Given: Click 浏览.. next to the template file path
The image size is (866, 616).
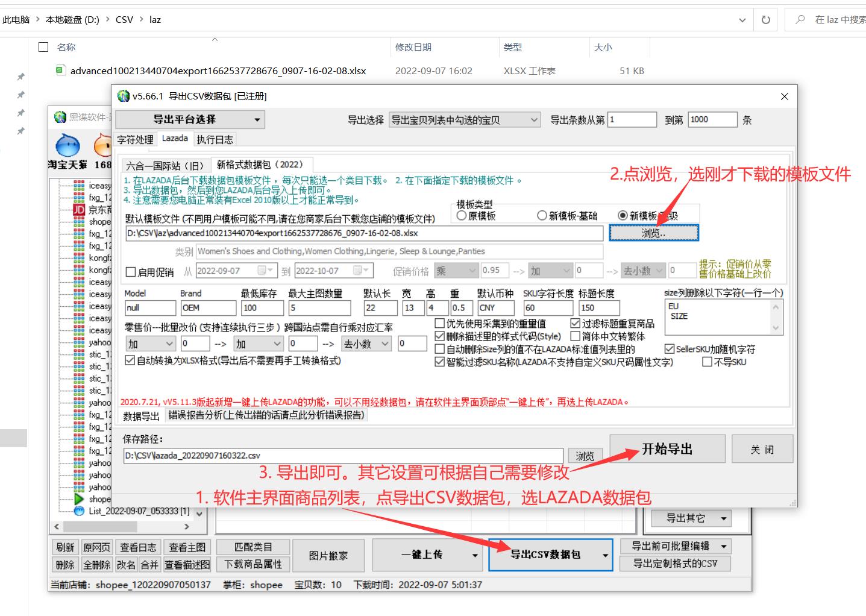Looking at the screenshot, I should [654, 233].
